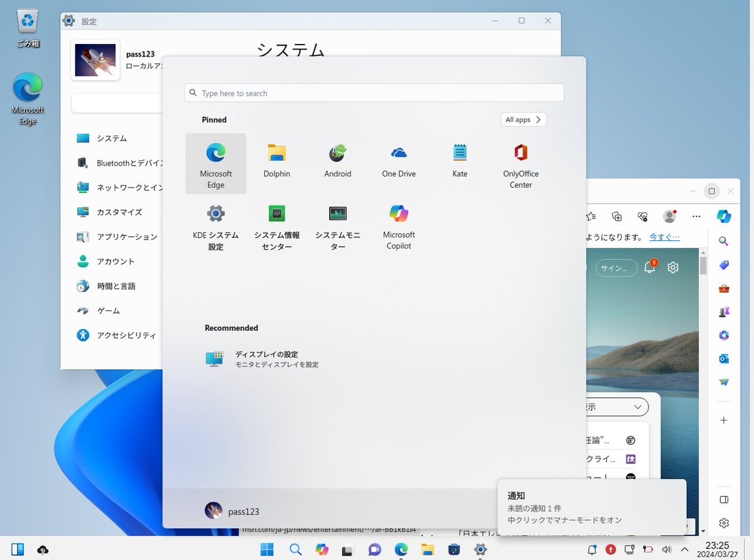Select Microsoft Edge desktop shortcut

(x=28, y=99)
